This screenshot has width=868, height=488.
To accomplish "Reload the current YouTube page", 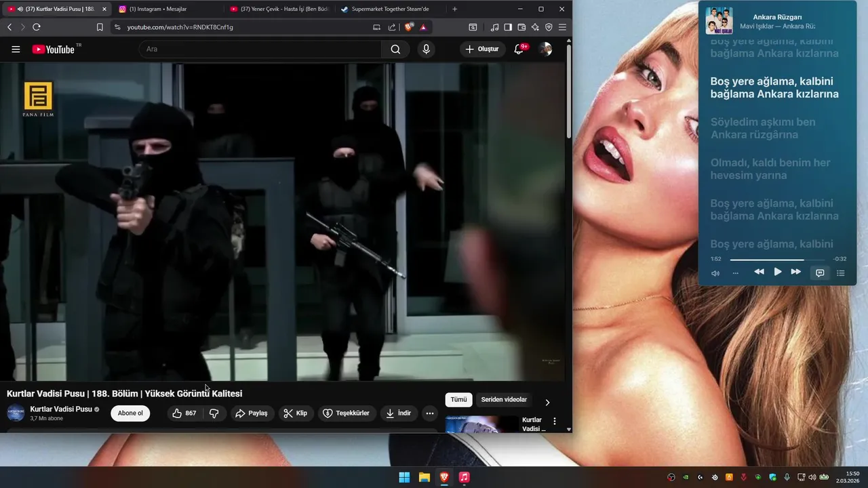I will tap(37, 27).
